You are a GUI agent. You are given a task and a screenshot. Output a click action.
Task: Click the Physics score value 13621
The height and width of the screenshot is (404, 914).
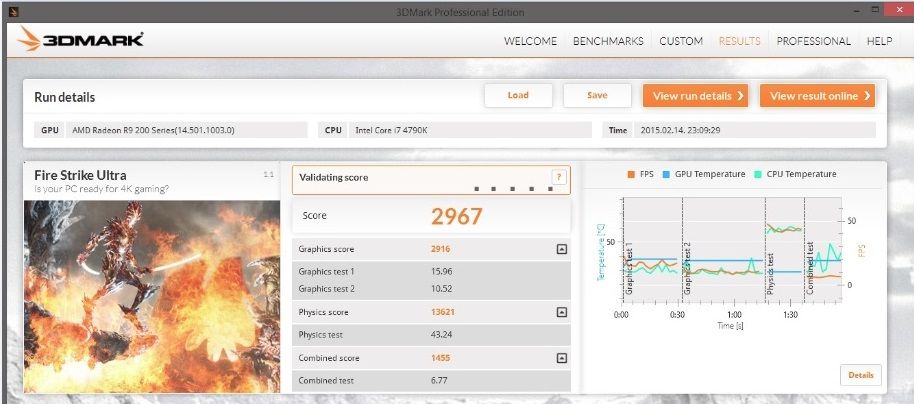coord(442,312)
